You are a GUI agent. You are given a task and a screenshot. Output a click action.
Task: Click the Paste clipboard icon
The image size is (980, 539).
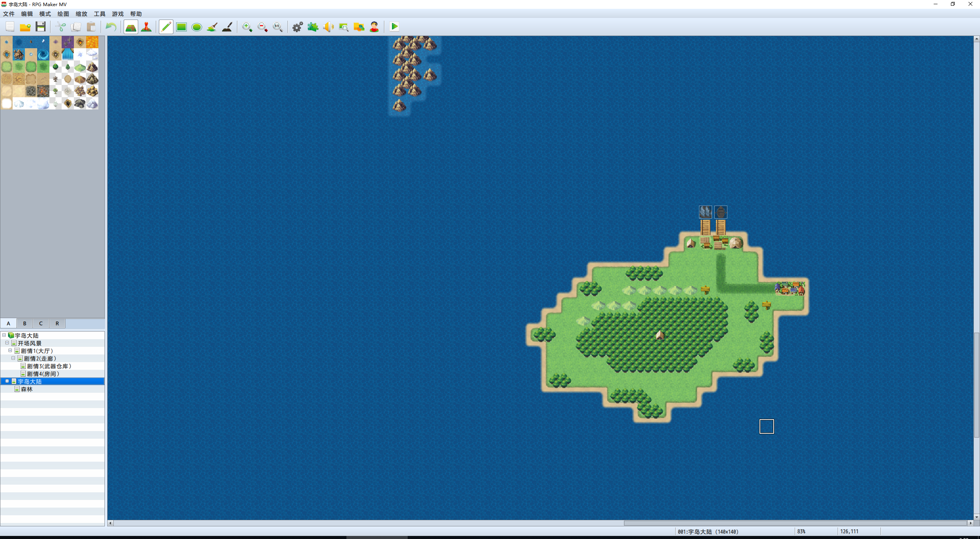[91, 27]
